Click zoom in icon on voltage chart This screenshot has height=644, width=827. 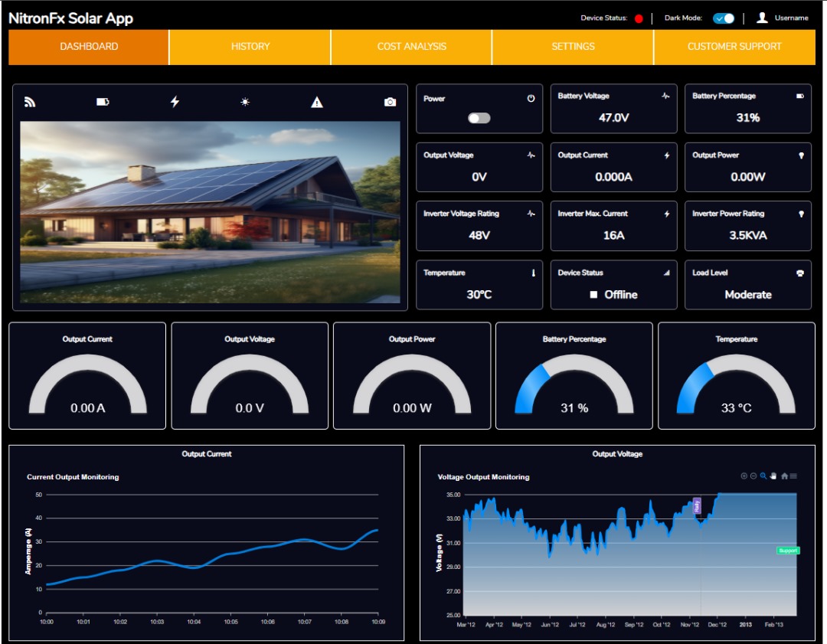pyautogui.click(x=744, y=476)
